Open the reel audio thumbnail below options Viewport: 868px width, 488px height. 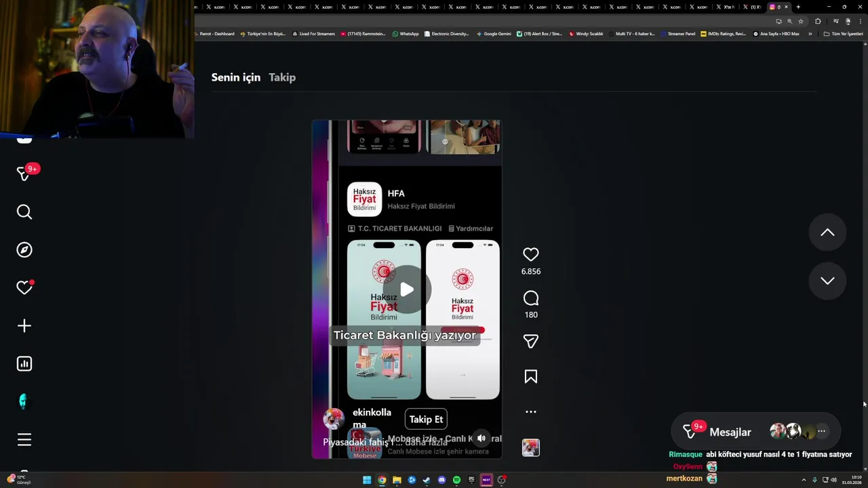click(x=531, y=447)
